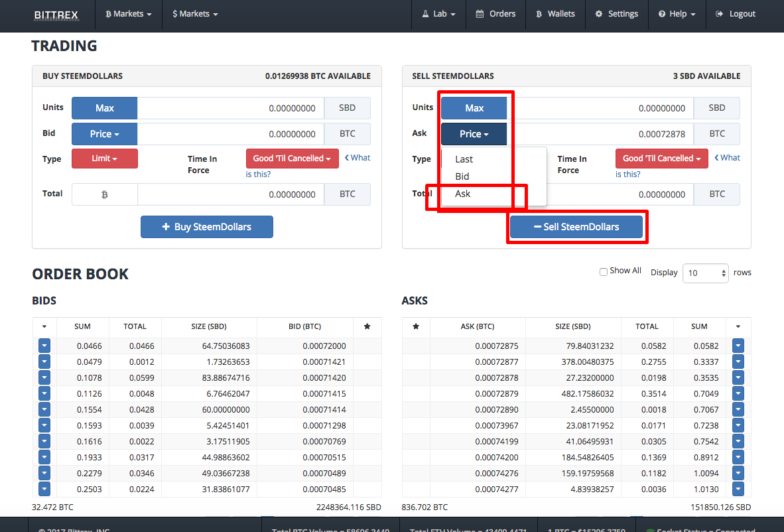Click arrow button for ask 0.00074277
This screenshot has width=784, height=532.
tap(738, 489)
